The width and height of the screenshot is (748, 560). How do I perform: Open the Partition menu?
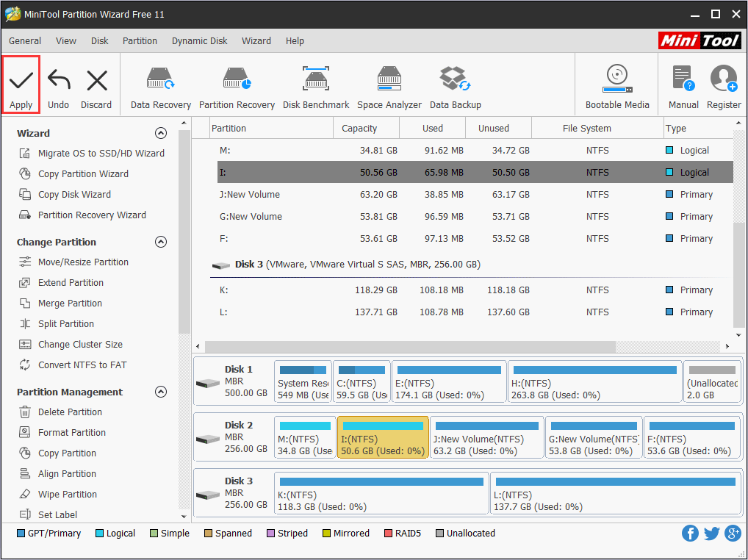tap(140, 40)
